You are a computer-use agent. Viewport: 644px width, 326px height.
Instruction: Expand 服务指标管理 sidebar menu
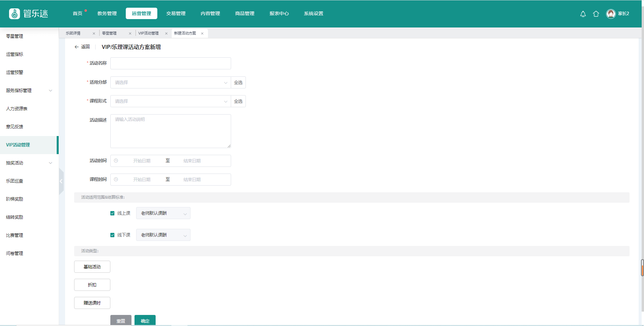29,90
